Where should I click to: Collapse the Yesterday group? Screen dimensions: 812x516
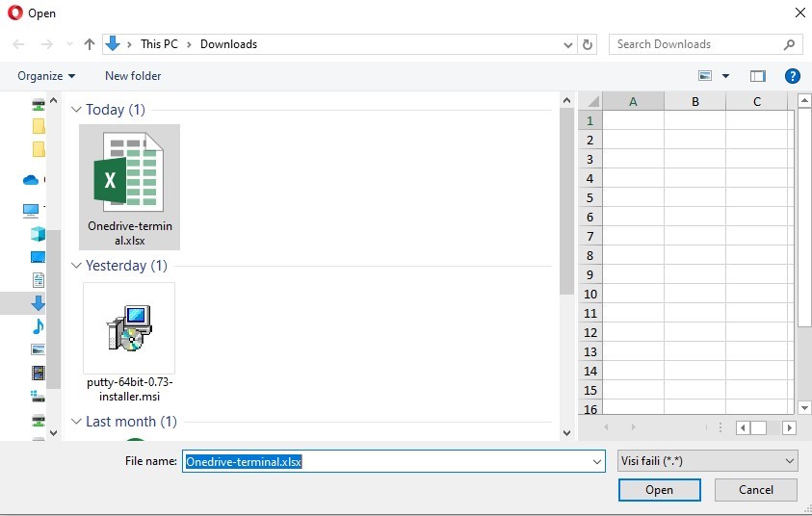point(77,266)
